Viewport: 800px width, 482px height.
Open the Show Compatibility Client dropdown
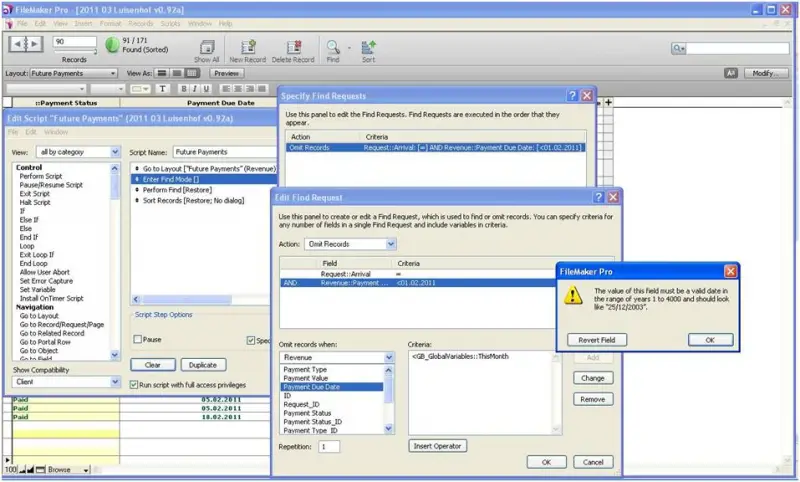click(x=66, y=382)
